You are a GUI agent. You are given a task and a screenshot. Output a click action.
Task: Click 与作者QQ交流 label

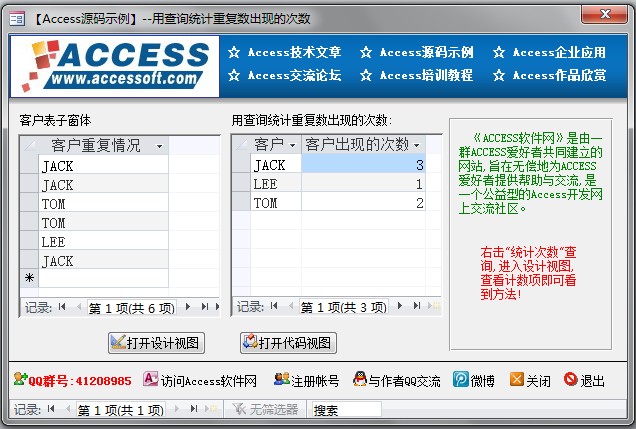coord(404,381)
